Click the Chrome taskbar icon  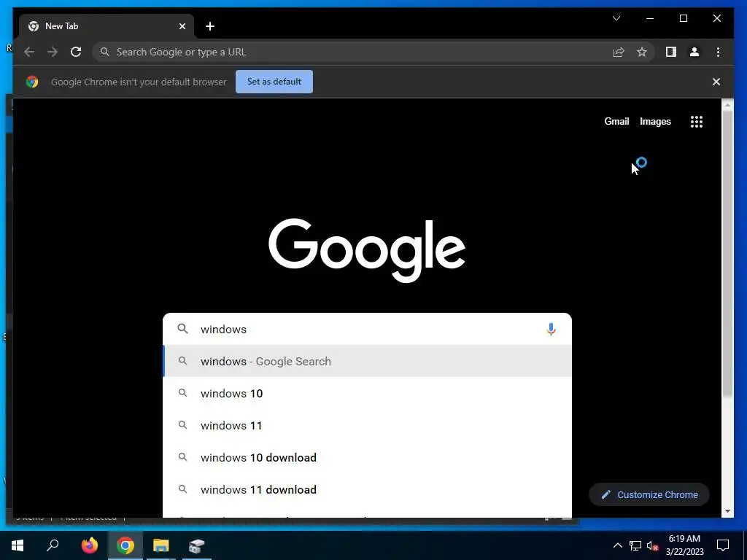point(125,545)
